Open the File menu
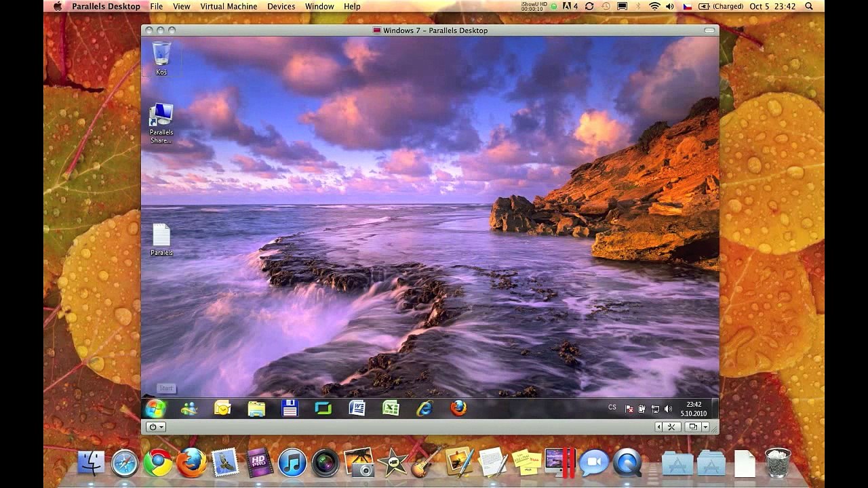The image size is (868, 488). click(157, 6)
